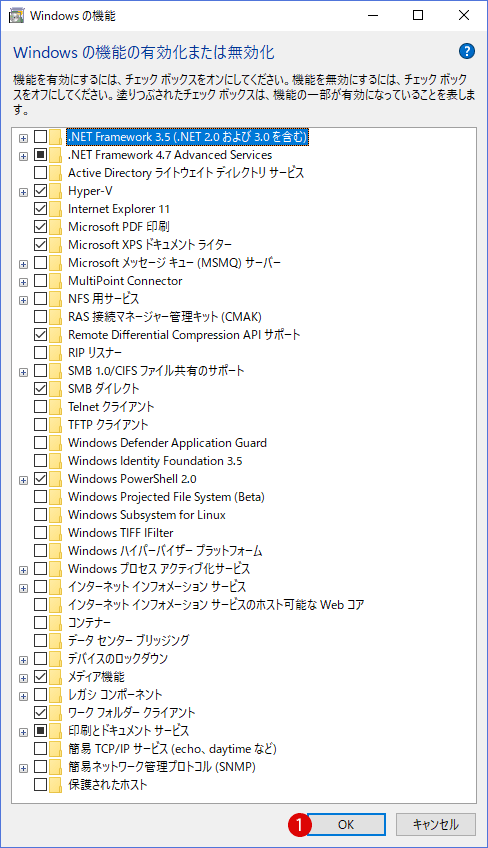Enable the TFTP クライアント checkbox
Viewport: 488px width, 848px height.
pos(40,425)
